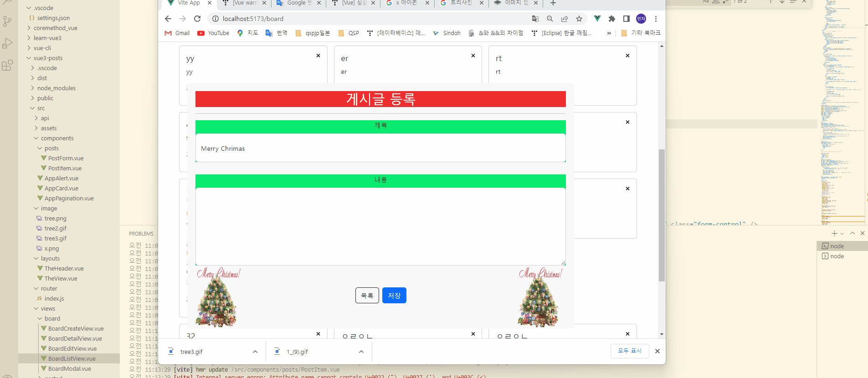Close the downloads bar
868x378 pixels.
657,351
